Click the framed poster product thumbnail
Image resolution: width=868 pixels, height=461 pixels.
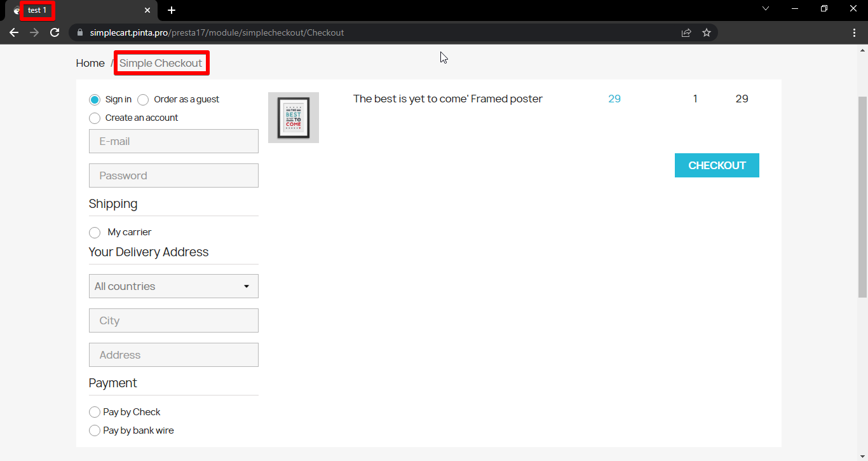294,118
